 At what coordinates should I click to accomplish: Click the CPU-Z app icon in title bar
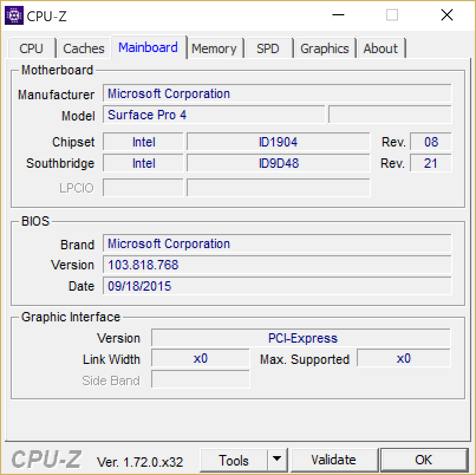pos(14,15)
